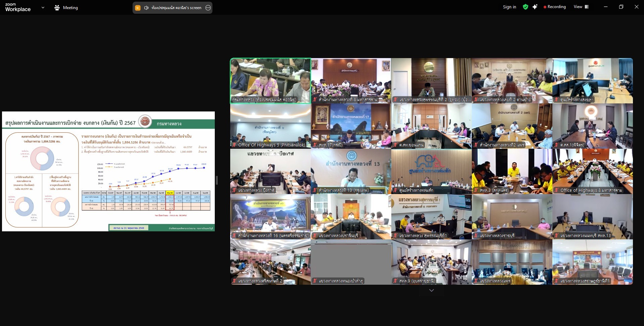Open the Zoom Workplace dropdown chevron
This screenshot has width=644, height=326.
tap(43, 7)
